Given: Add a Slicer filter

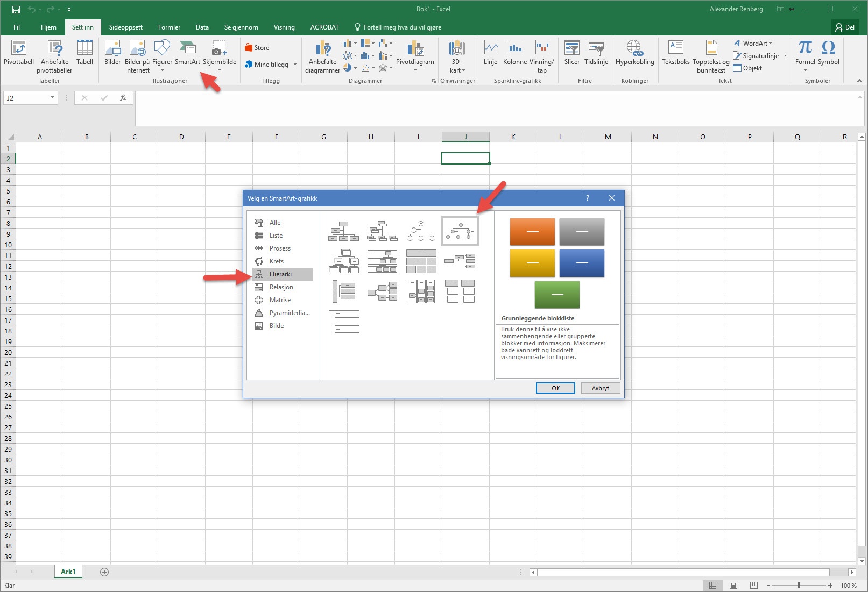Looking at the screenshot, I should click(571, 53).
